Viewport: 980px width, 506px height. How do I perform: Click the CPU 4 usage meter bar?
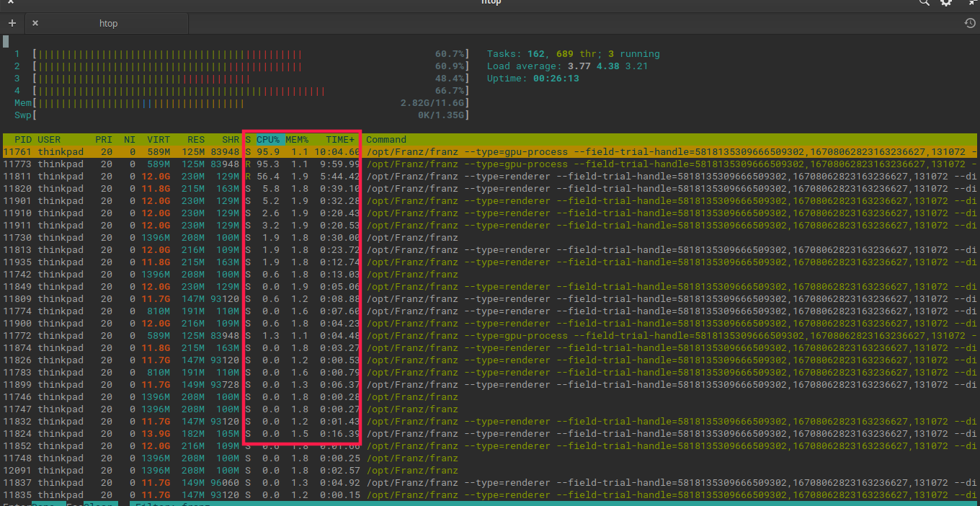(251, 91)
